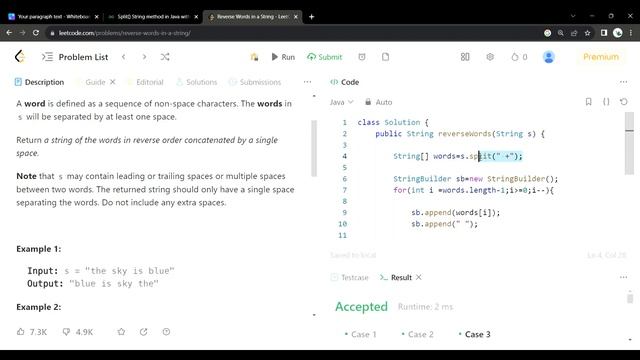The width and height of the screenshot is (640, 360).
Task: Go to next problem arrow
Action: [144, 57]
